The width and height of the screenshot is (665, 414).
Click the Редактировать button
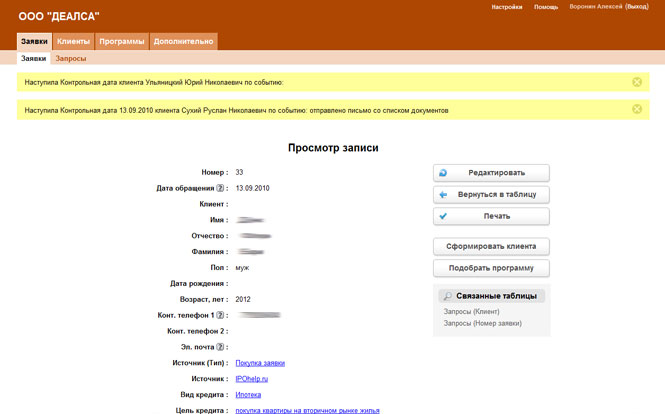point(491,173)
